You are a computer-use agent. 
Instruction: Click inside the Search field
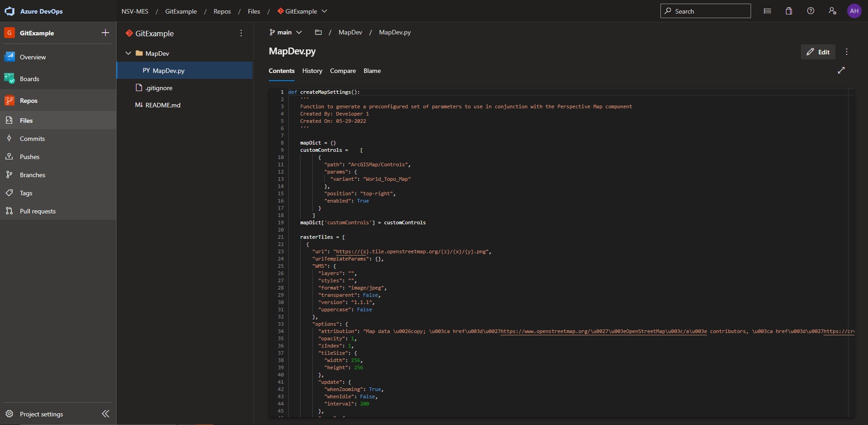pos(706,11)
